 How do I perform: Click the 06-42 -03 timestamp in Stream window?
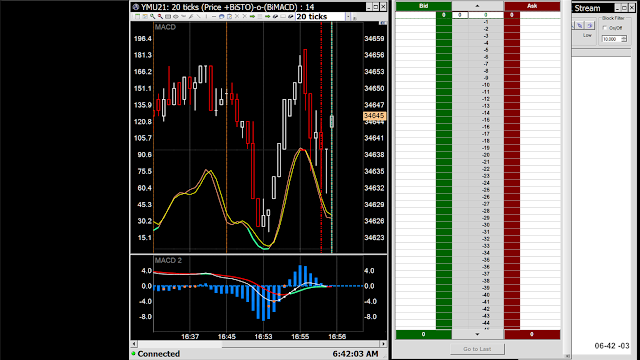point(612,346)
